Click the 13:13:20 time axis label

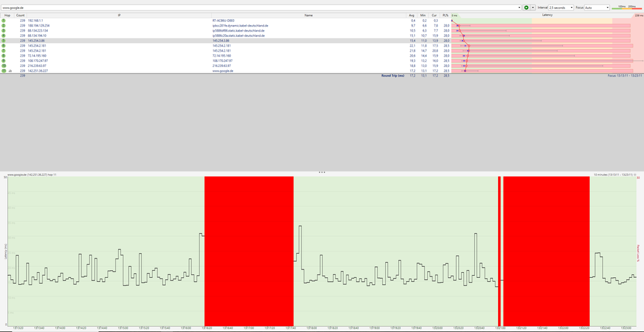click(x=17, y=328)
